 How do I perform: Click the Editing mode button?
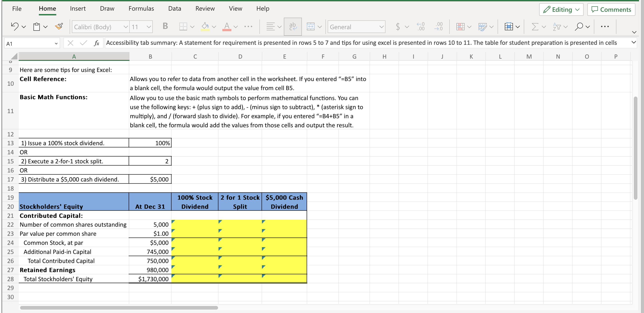(x=561, y=9)
